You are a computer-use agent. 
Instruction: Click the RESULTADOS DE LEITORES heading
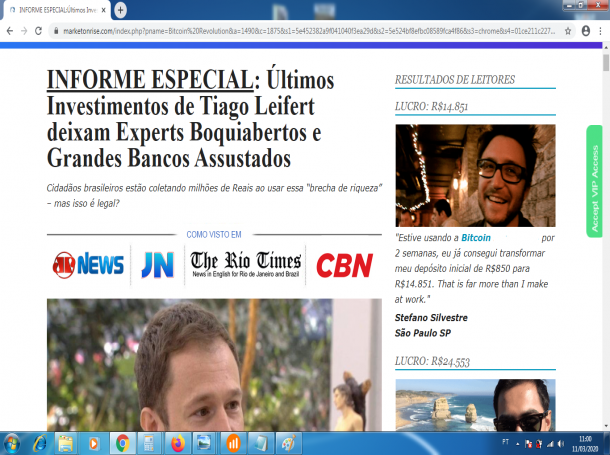[x=455, y=80]
